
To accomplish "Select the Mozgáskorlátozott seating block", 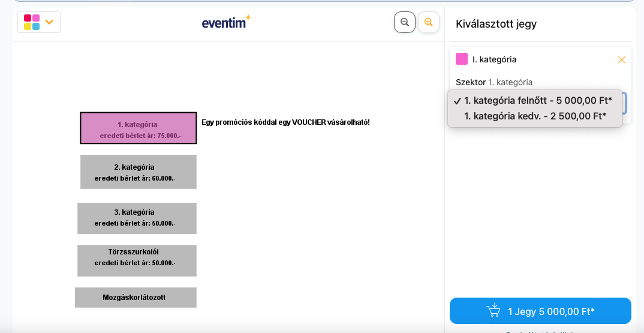I will (x=136, y=298).
